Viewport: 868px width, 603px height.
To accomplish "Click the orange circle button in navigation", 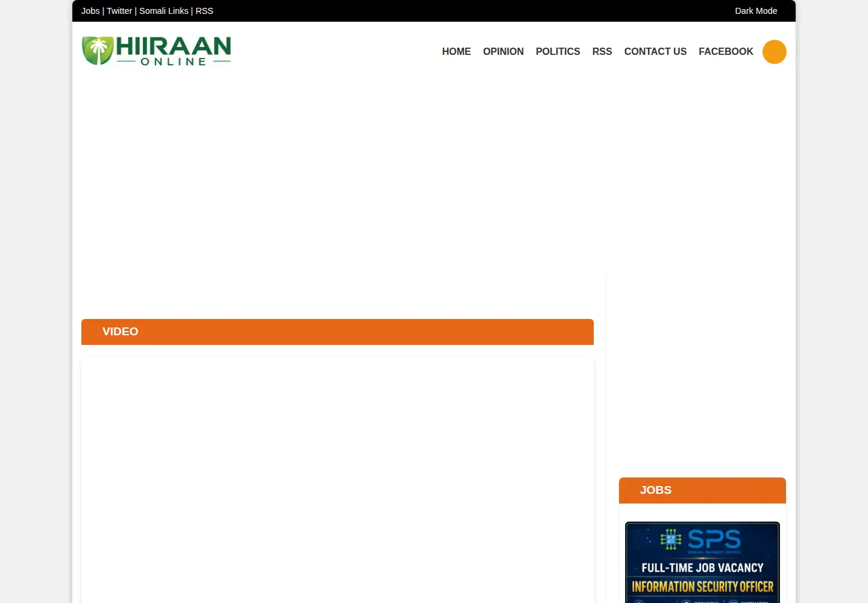I will pyautogui.click(x=774, y=52).
